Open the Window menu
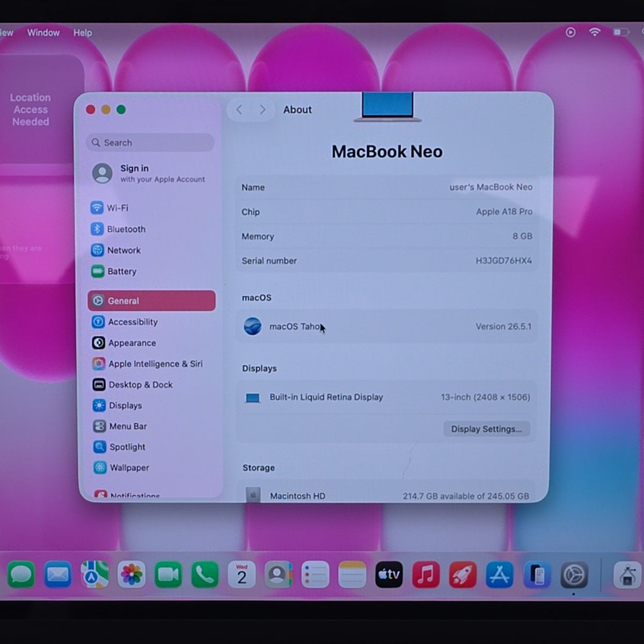The height and width of the screenshot is (644, 644). (x=43, y=33)
